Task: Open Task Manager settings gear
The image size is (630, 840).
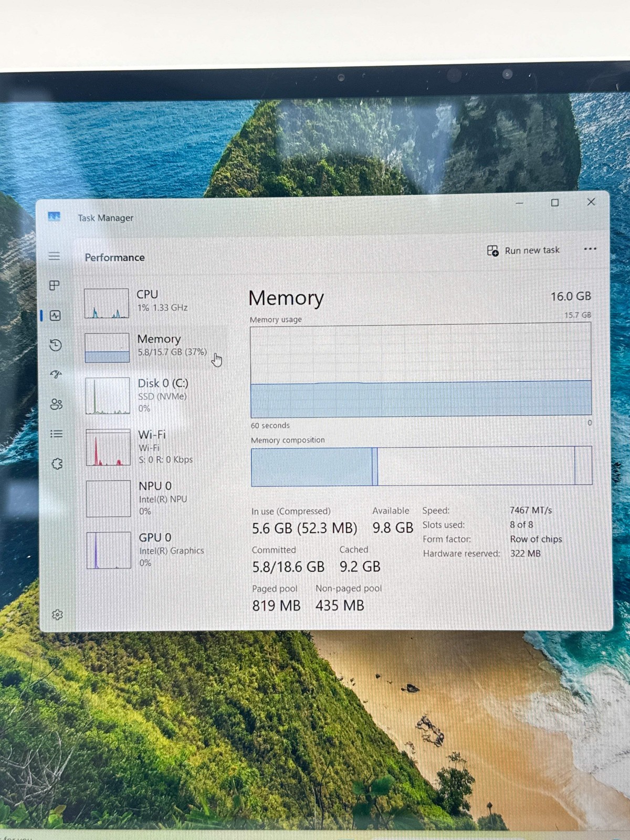Action: [x=58, y=615]
